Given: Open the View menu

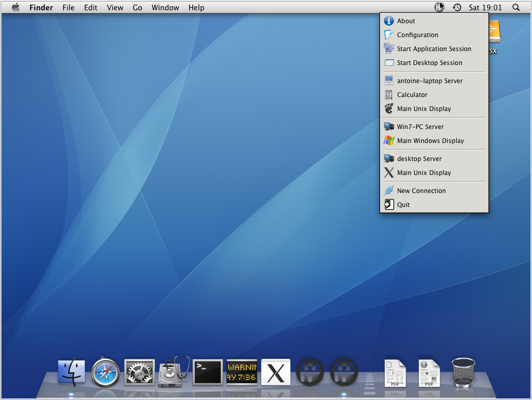Looking at the screenshot, I should point(115,7).
